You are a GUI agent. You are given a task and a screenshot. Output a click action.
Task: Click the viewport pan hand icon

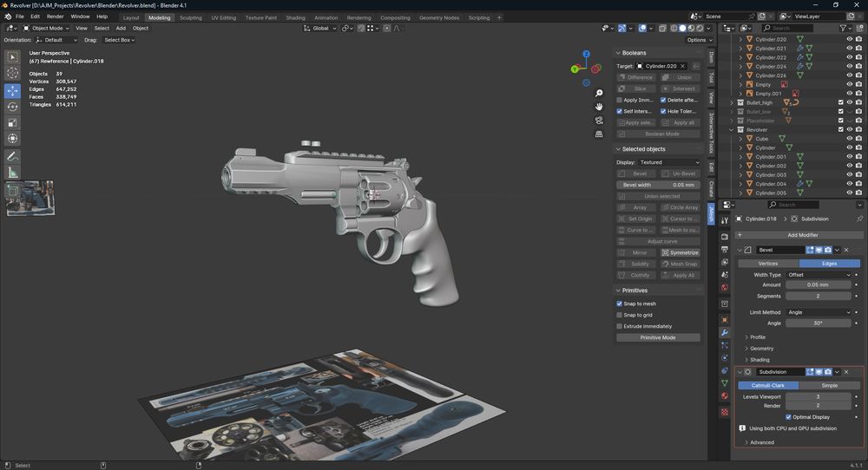coord(599,107)
